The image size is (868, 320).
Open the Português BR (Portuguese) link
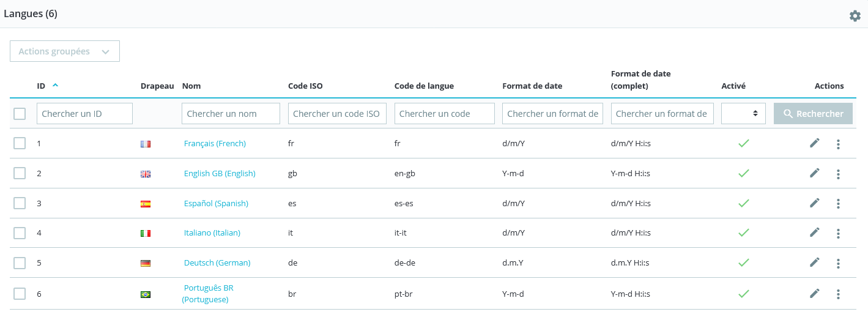(x=208, y=294)
